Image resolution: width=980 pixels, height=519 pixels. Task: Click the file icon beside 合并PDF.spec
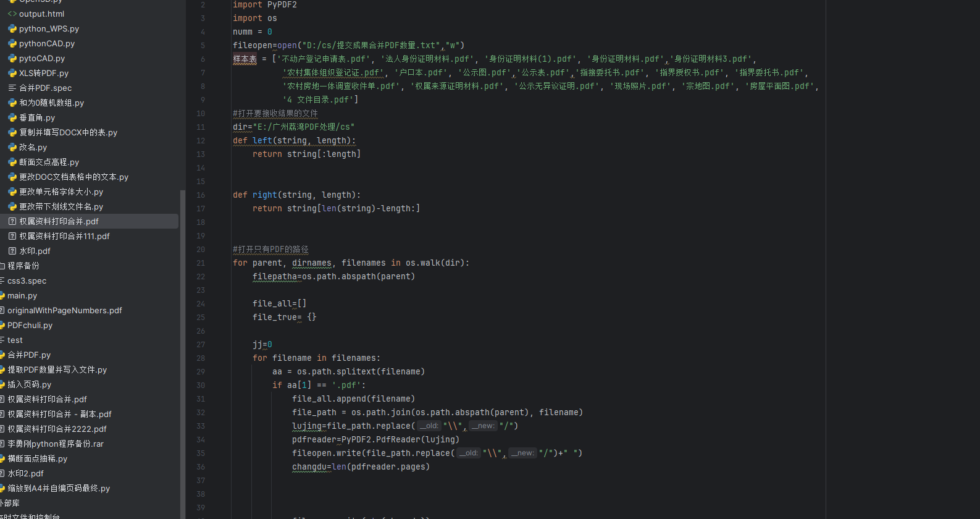[x=12, y=88]
